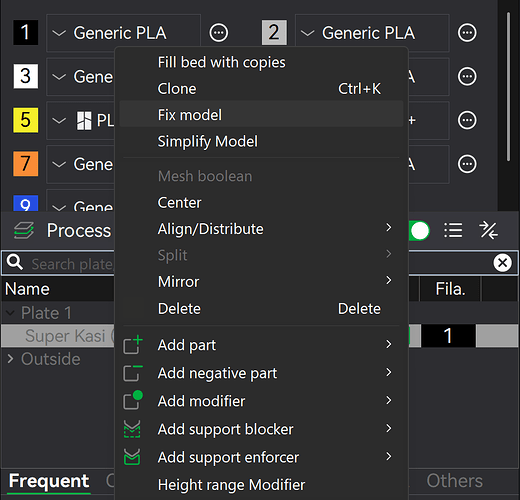Image resolution: width=520 pixels, height=500 pixels.
Task: Open filament 1 Generic PLA dropdown
Action: 123,33
